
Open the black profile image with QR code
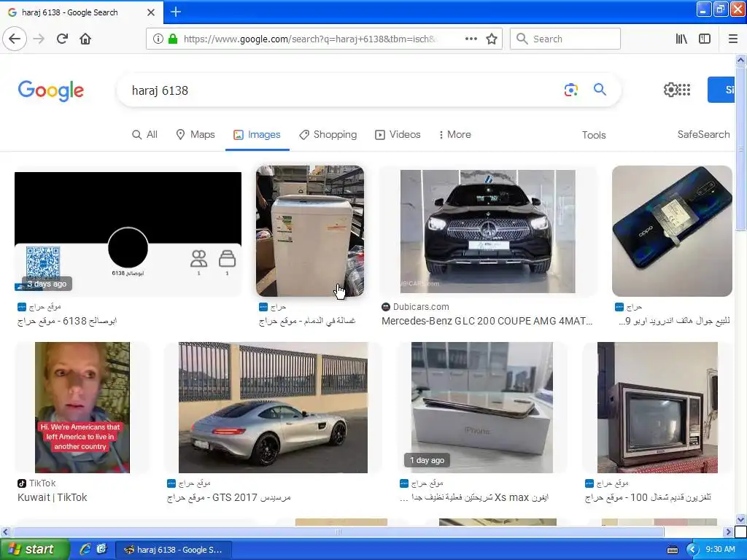click(x=128, y=231)
